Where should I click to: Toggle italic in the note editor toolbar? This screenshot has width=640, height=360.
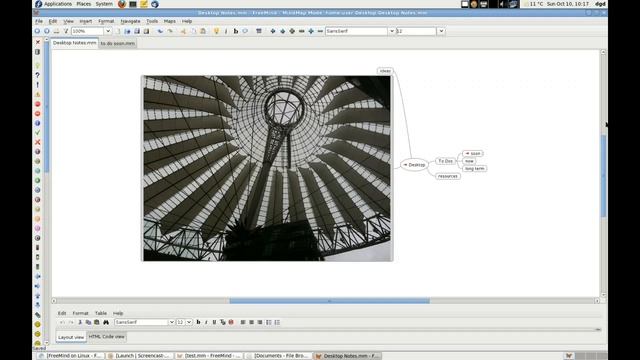(x=206, y=322)
